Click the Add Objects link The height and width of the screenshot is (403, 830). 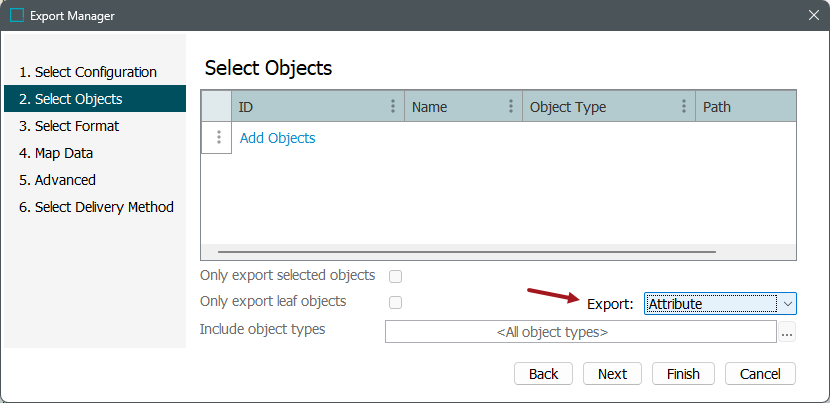click(277, 138)
